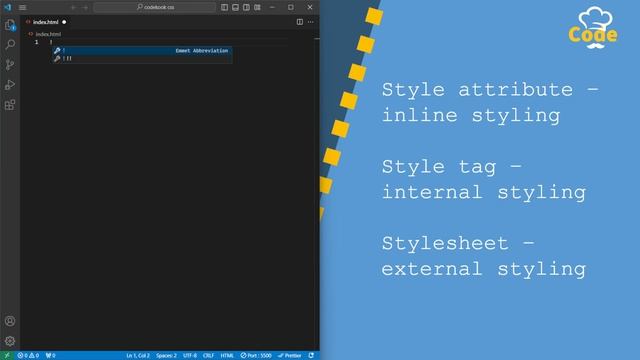Change line ending via CRLF status item
This screenshot has width=640, height=360.
(x=209, y=356)
